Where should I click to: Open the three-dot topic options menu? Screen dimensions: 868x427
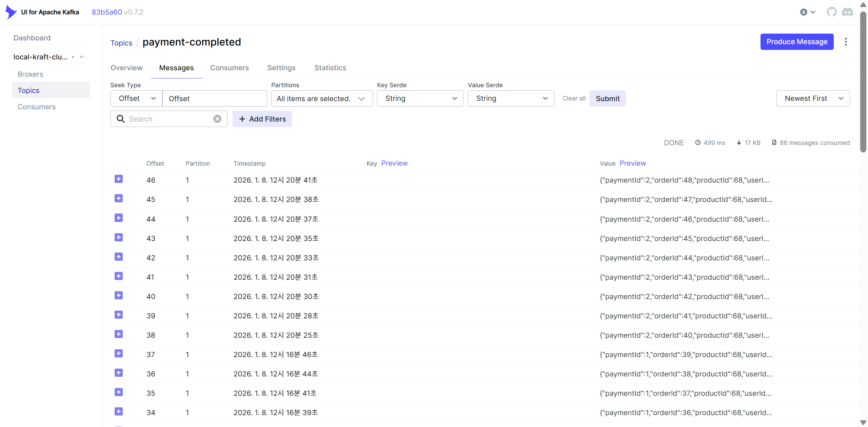pos(846,42)
